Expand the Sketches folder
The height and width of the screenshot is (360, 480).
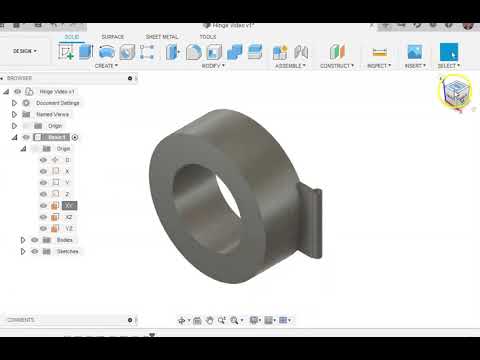tap(23, 251)
